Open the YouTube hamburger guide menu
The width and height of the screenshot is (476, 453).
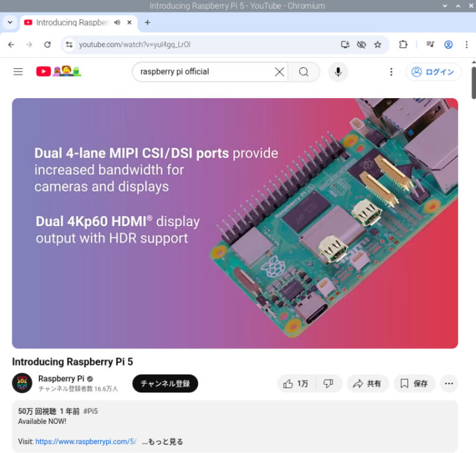(18, 71)
